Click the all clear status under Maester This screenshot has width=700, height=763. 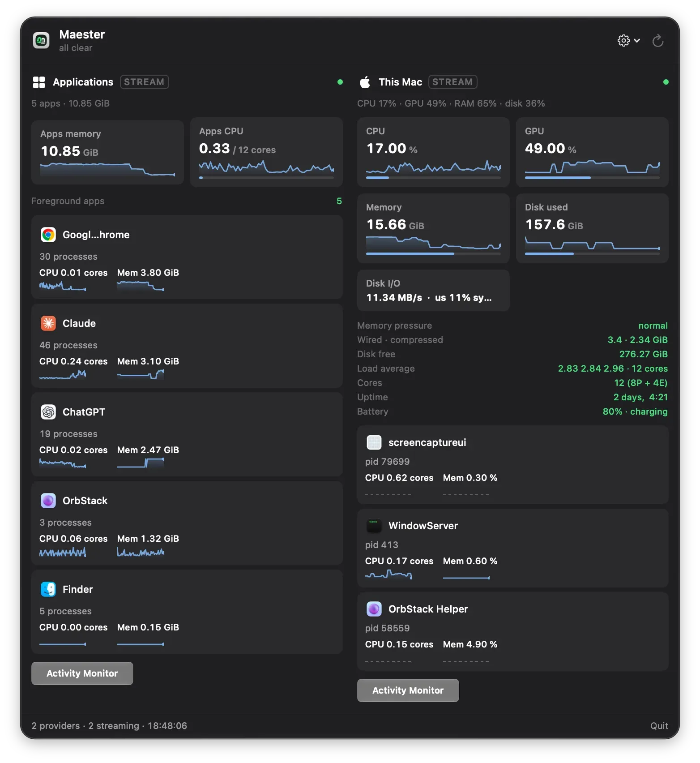[76, 48]
